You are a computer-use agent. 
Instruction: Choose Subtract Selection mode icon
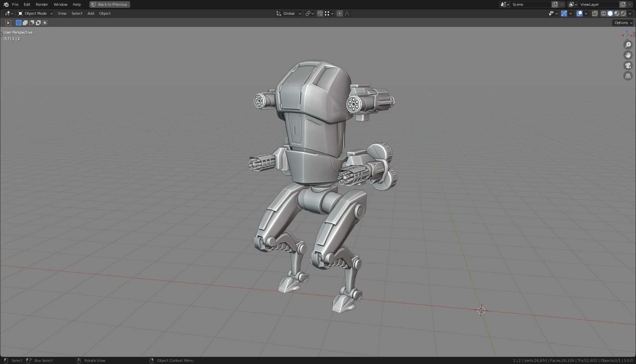pos(32,23)
